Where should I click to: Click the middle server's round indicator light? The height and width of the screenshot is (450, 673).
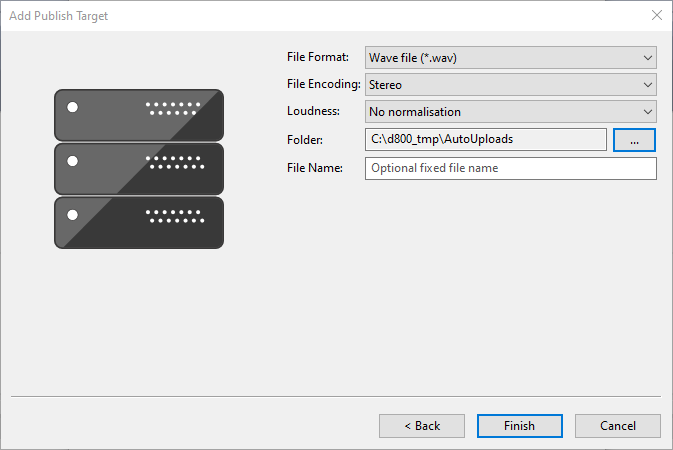point(72,160)
